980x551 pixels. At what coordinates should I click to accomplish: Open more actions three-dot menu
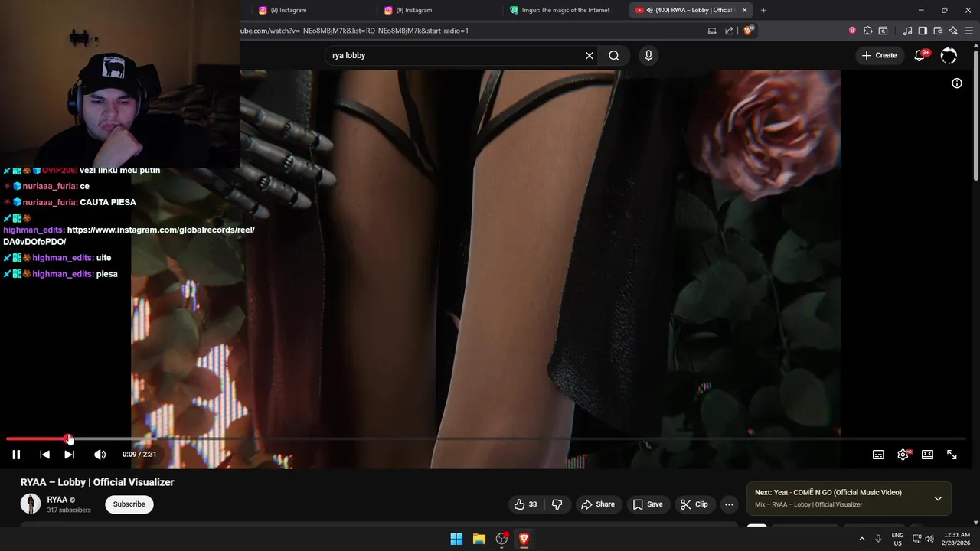coord(729,504)
